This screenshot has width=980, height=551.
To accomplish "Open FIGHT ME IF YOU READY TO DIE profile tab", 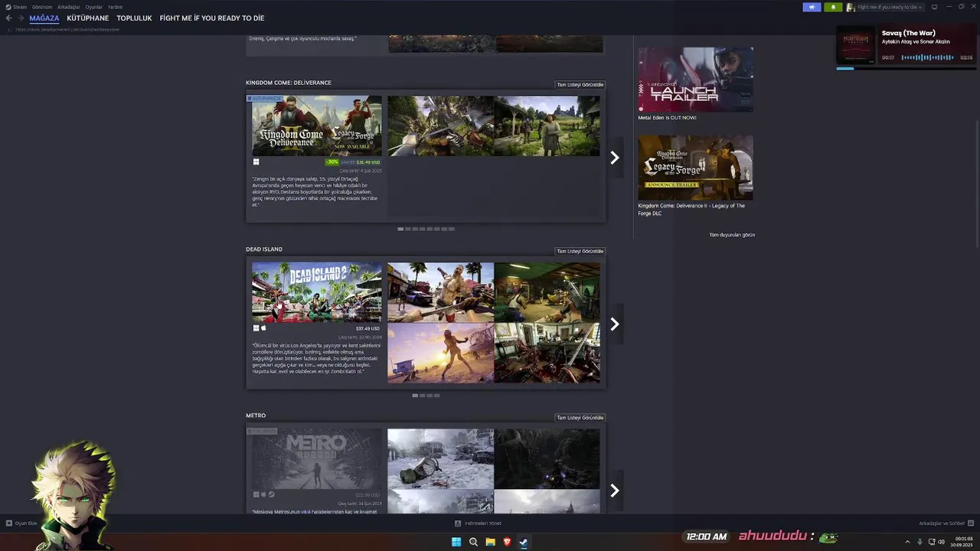I will [x=212, y=18].
